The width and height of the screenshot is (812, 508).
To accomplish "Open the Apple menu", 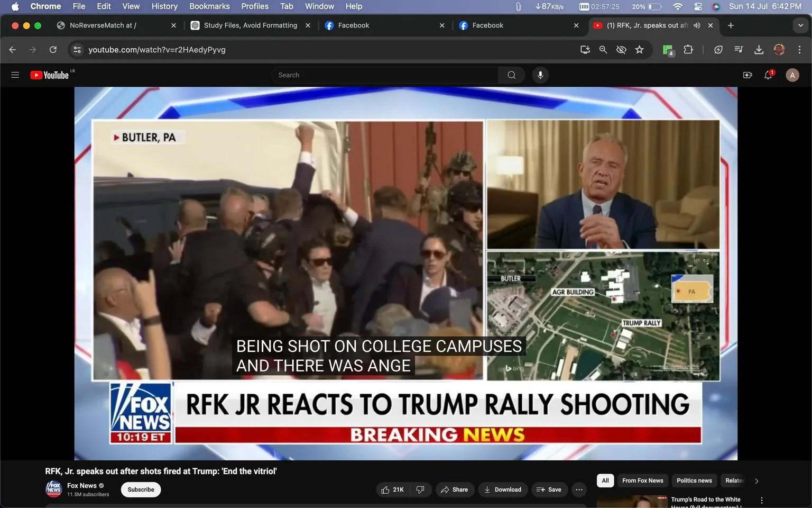I will coord(15,6).
